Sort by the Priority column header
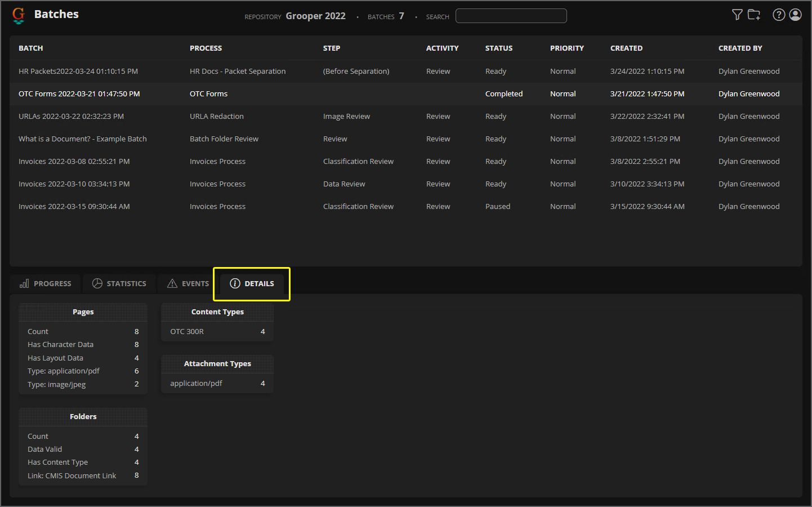Screen dimensions: 812x507 [x=566, y=48]
